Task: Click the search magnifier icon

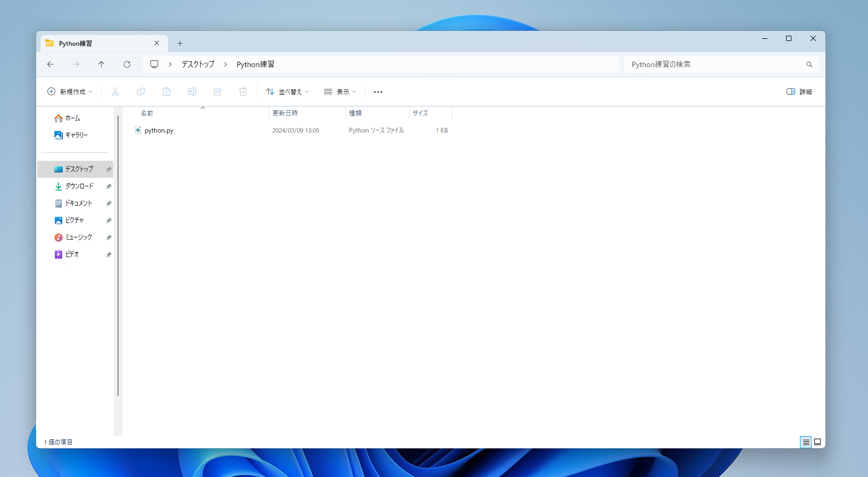Action: point(809,64)
